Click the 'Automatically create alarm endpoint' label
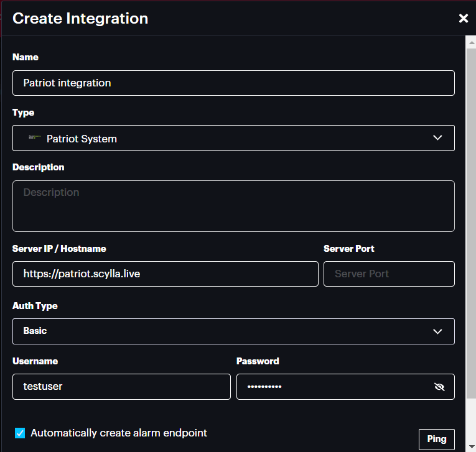The width and height of the screenshot is (476, 452). point(118,433)
